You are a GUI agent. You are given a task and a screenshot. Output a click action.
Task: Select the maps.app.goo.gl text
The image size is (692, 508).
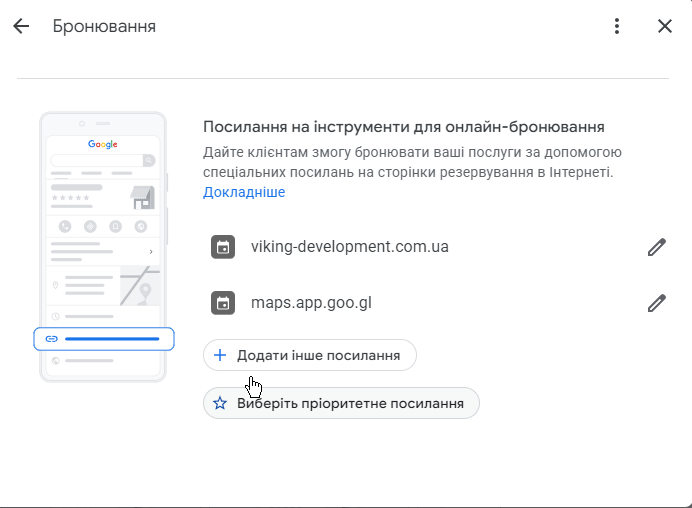click(311, 303)
